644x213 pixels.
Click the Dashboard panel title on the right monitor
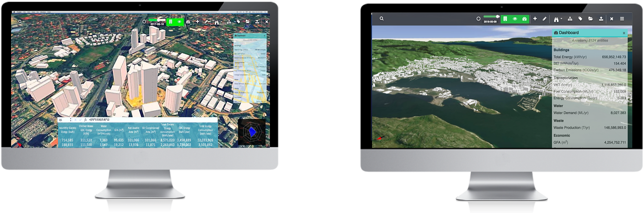tap(569, 33)
